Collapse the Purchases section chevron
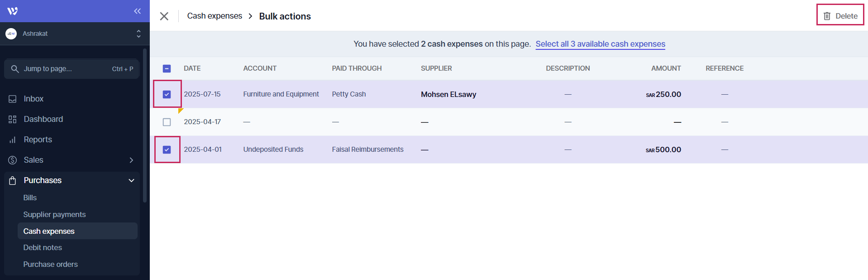 131,180
